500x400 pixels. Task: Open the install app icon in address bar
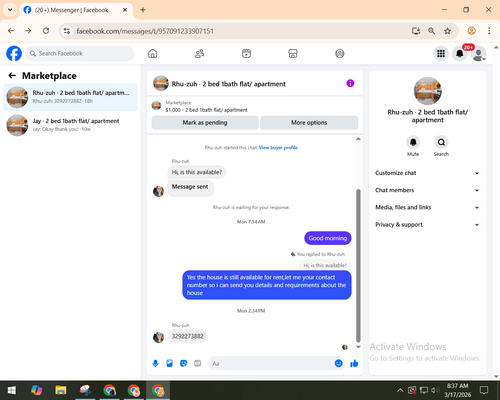click(x=416, y=31)
